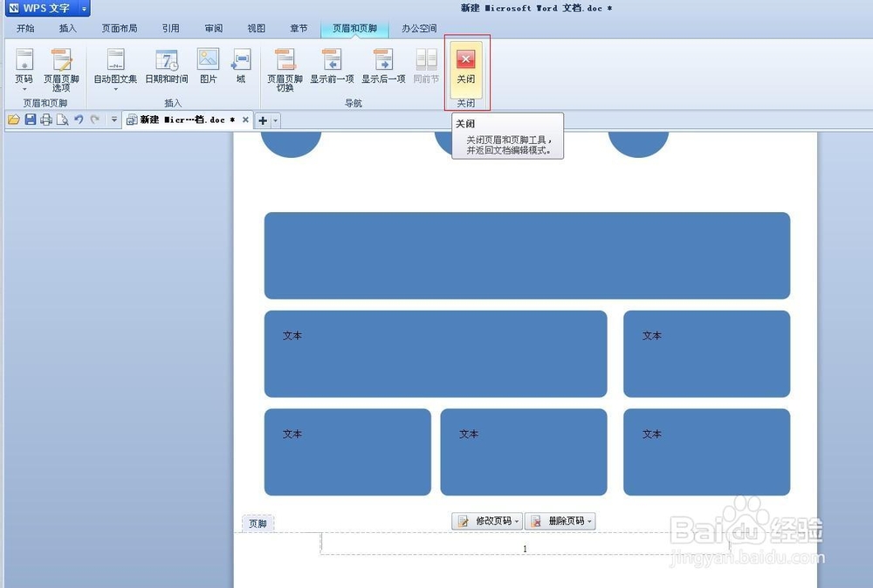Expand the 删除页码 dropdown
The width and height of the screenshot is (873, 588).
[x=590, y=521]
